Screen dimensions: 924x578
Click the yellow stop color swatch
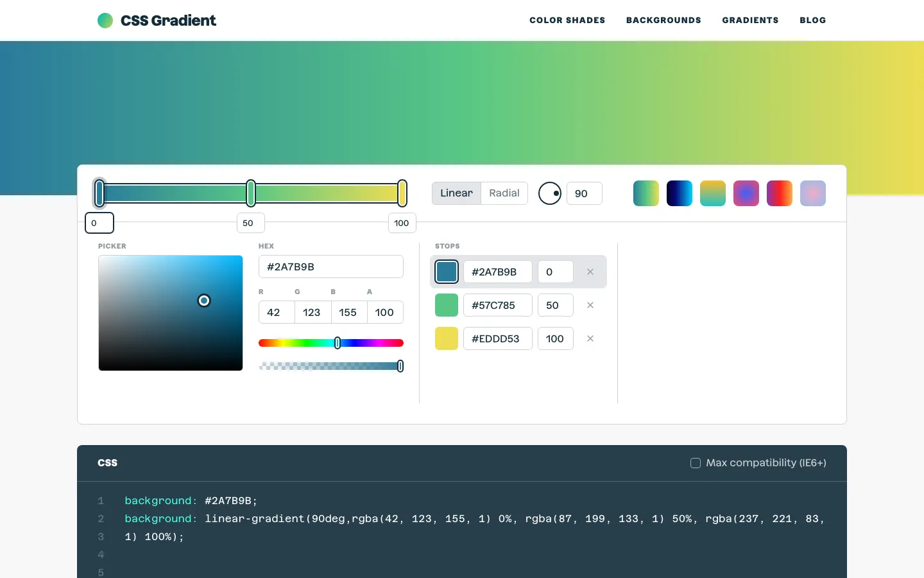pos(447,338)
